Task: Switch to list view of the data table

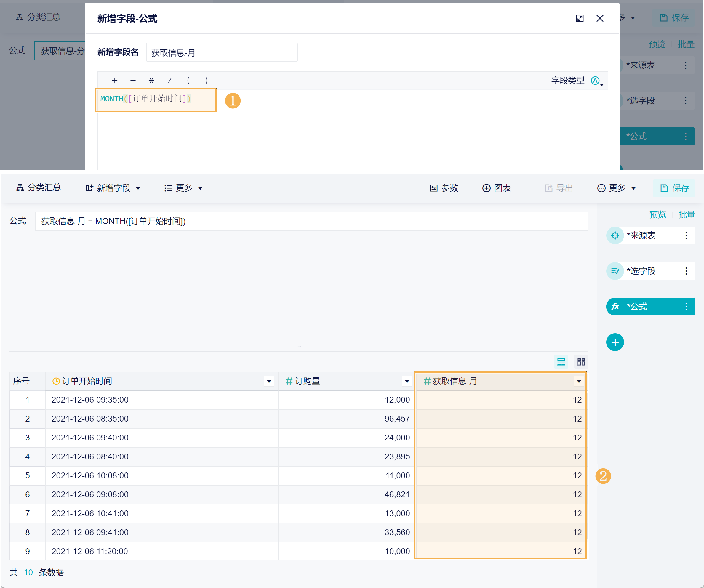Action: coord(561,362)
